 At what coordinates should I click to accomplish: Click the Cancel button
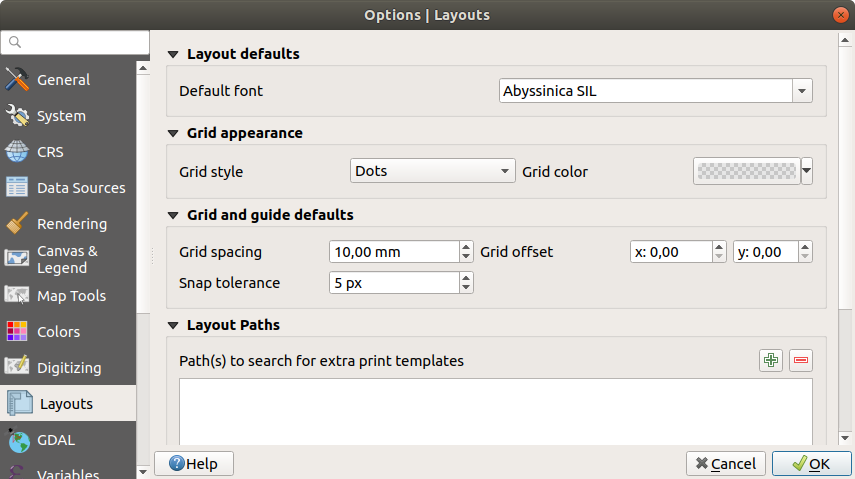click(x=726, y=464)
